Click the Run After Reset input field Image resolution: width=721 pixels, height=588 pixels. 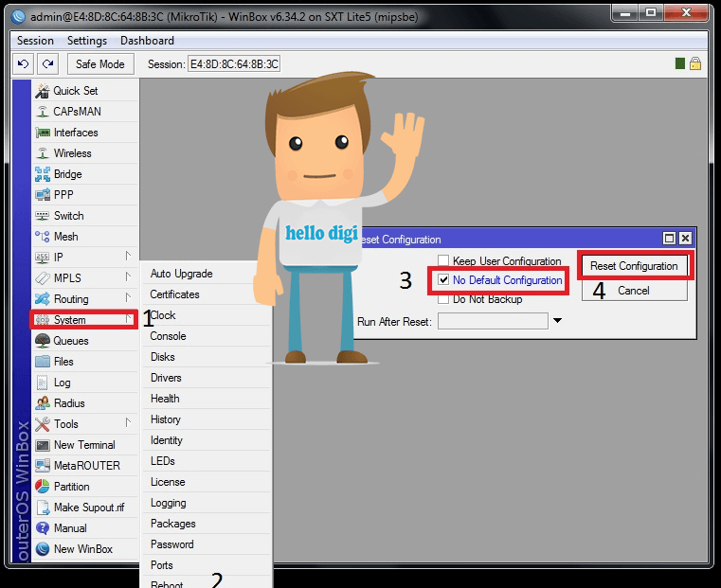coord(493,321)
